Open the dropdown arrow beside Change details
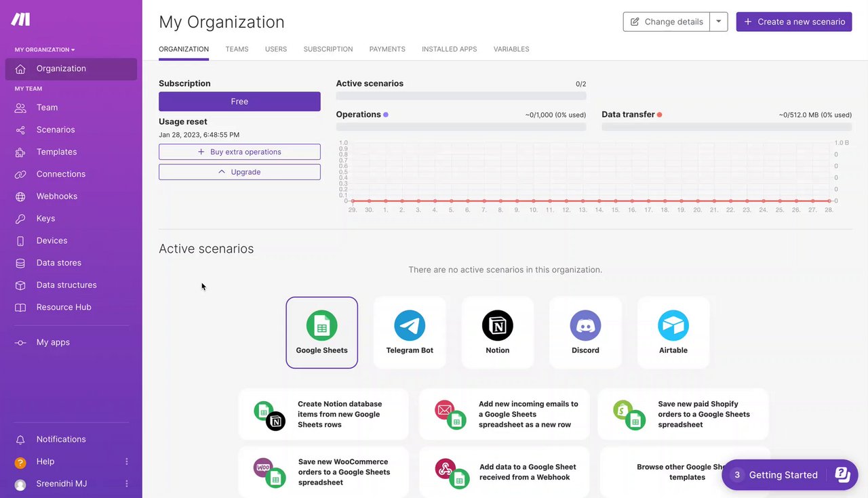The image size is (868, 498). [x=719, y=22]
